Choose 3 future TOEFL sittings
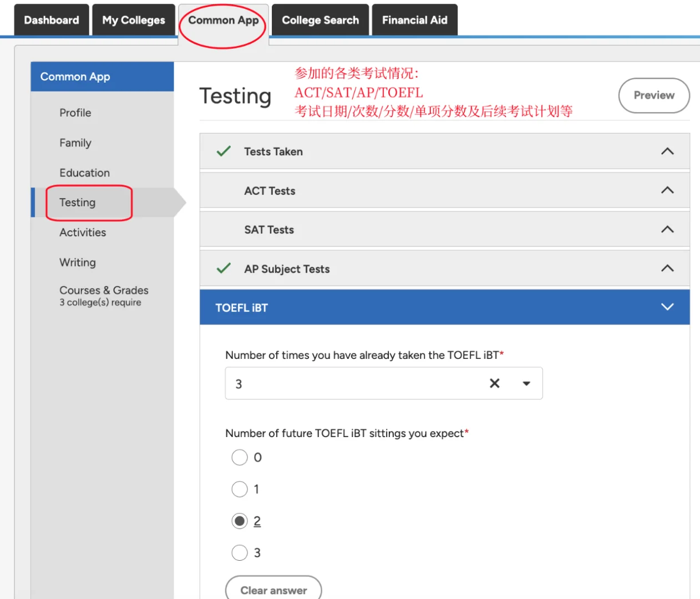The image size is (700, 599). [x=240, y=552]
